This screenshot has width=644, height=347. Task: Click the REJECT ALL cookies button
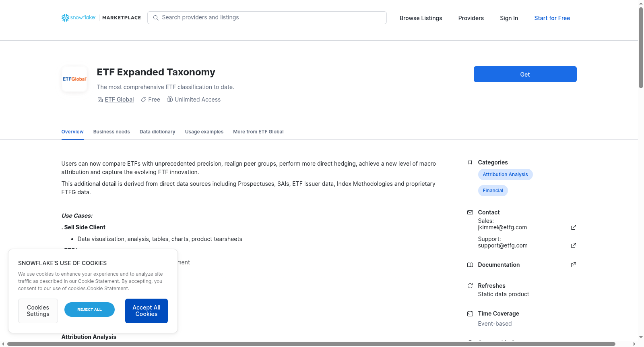point(89,310)
